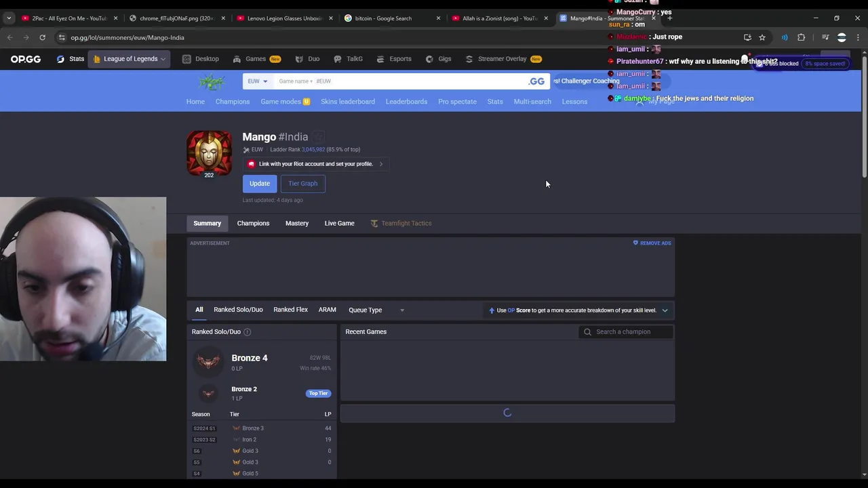This screenshot has height=488, width=868.
Task: Open Stats in the OP.GG top bar
Action: (x=71, y=59)
